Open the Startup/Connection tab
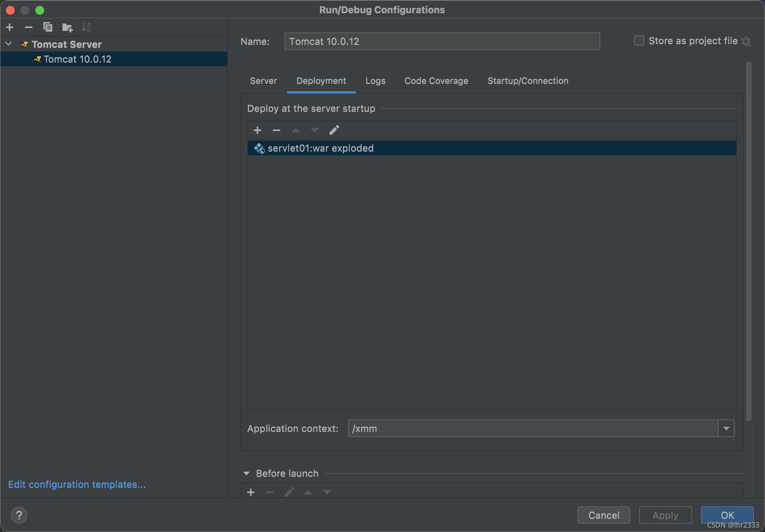The width and height of the screenshot is (765, 532). pyautogui.click(x=528, y=81)
